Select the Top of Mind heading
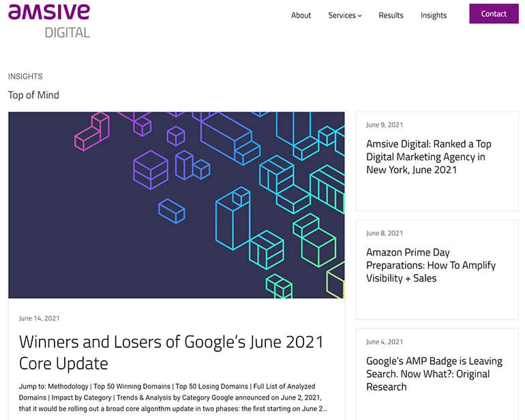Screen dimensions: 525x420 [x=33, y=95]
